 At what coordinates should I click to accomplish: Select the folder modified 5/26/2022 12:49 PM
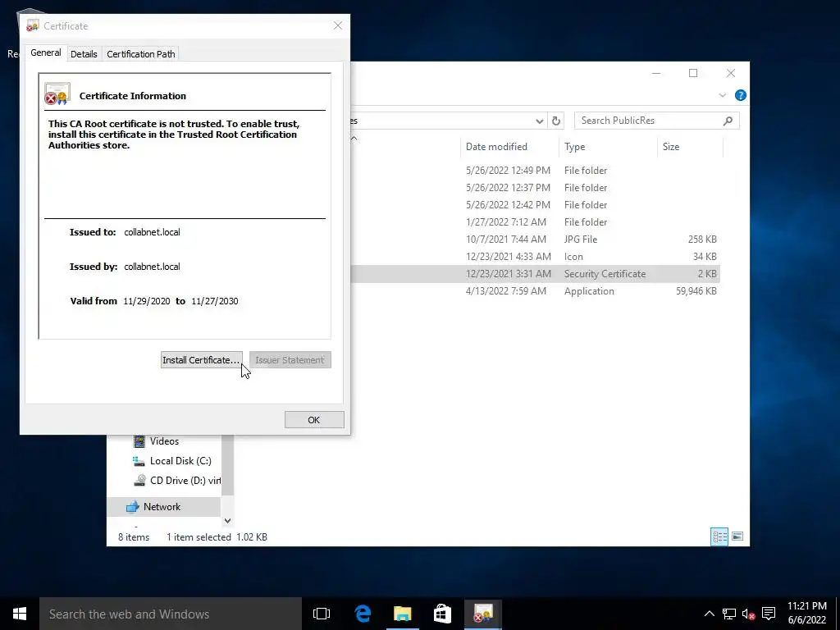coord(535,171)
